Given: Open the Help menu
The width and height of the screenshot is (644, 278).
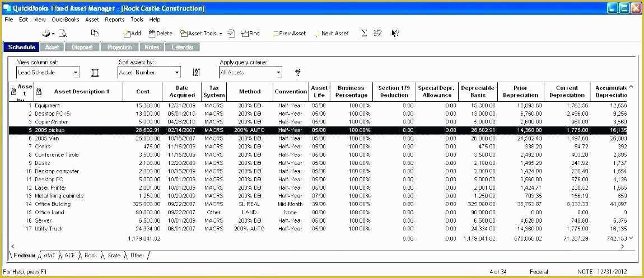Looking at the screenshot, I should coord(155,19).
